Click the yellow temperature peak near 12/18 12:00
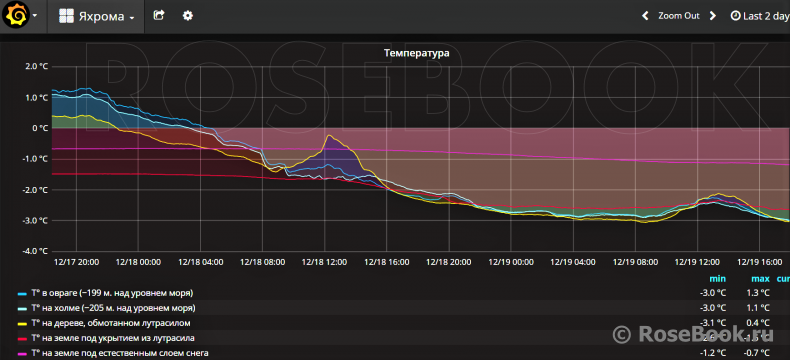Viewport: 790px width, 360px height. point(329,135)
